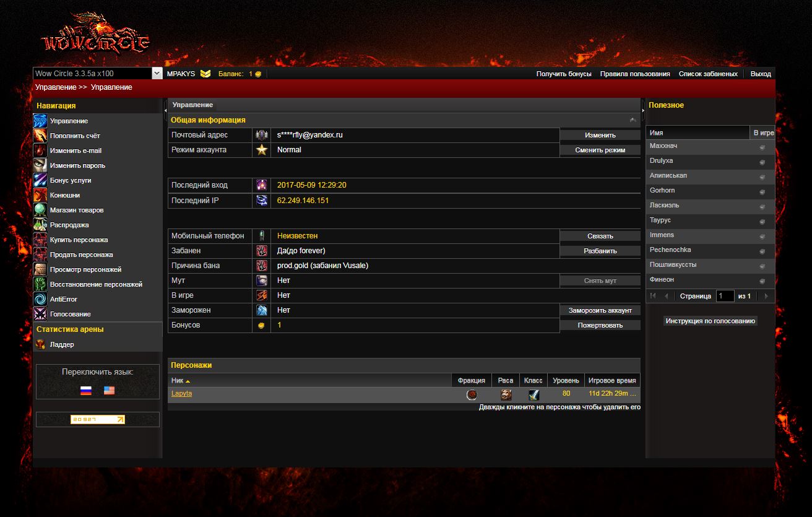This screenshot has height=517, width=812.
Task: Open Получить бонусы in top menu
Action: [x=563, y=74]
